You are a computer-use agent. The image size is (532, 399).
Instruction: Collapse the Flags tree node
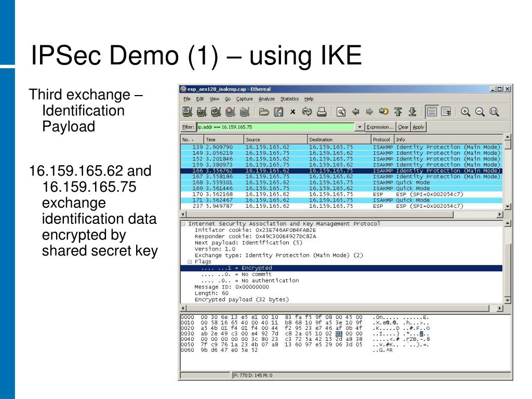[x=190, y=262]
